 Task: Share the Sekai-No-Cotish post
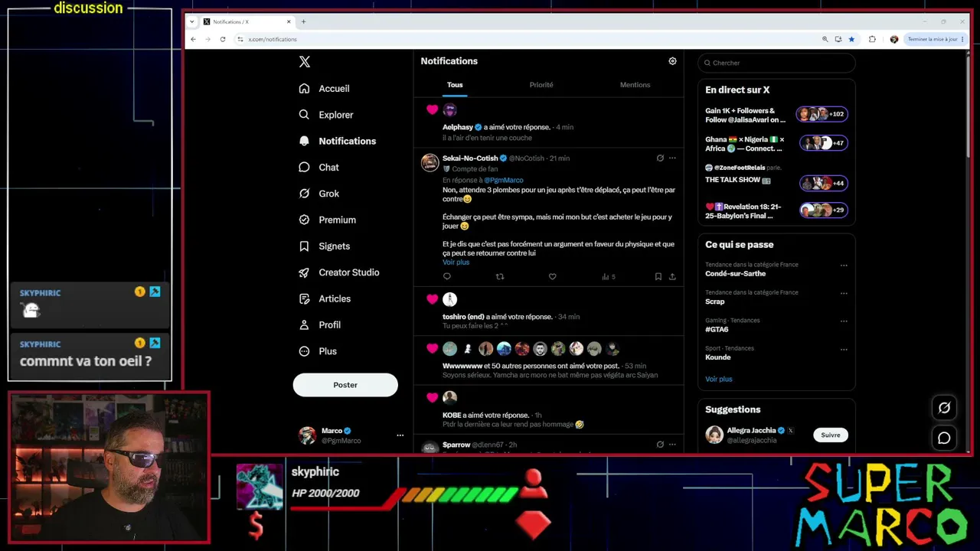pyautogui.click(x=672, y=276)
